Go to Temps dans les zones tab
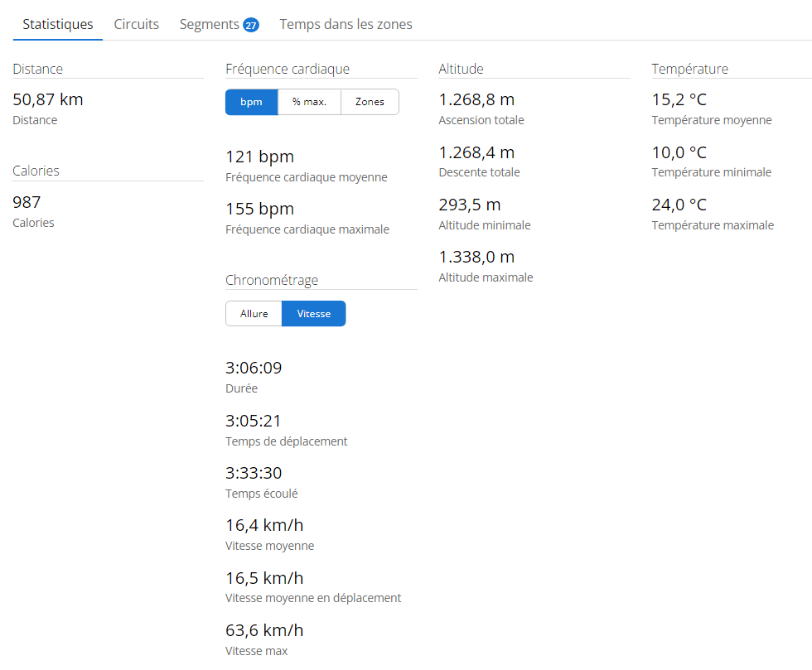The image size is (812, 670). (346, 24)
